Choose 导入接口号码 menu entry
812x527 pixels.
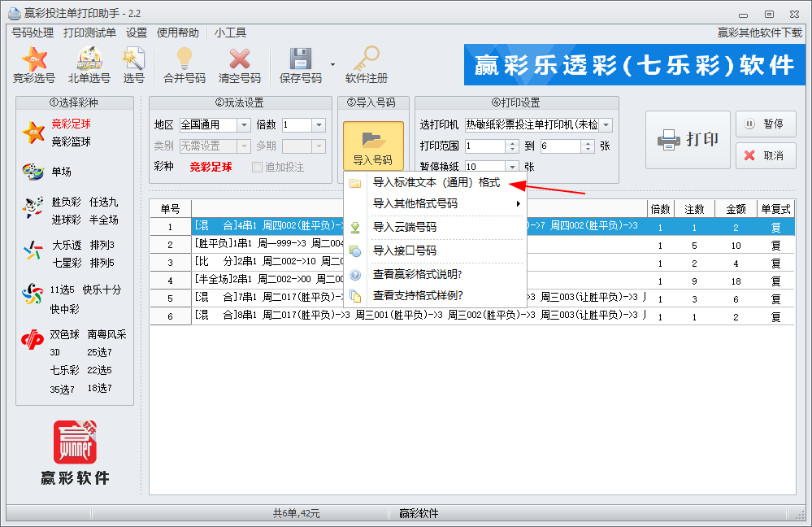click(436, 250)
